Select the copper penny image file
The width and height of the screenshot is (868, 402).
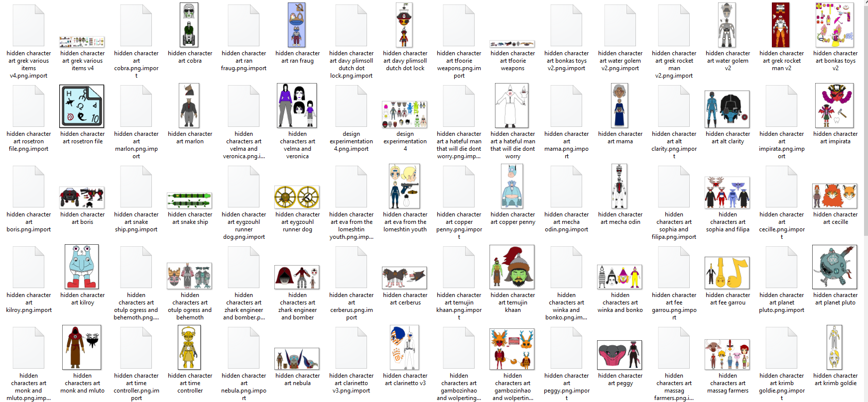point(512,186)
